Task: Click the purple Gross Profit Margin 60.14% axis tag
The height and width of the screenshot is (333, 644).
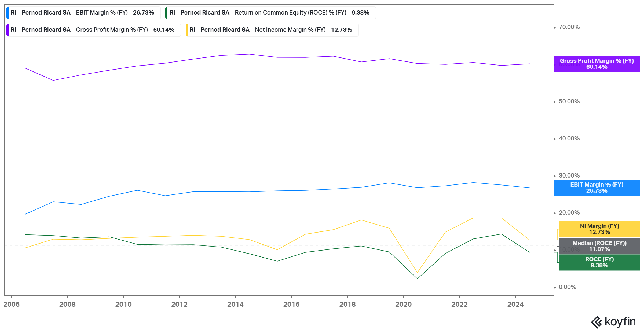Action: (x=597, y=64)
